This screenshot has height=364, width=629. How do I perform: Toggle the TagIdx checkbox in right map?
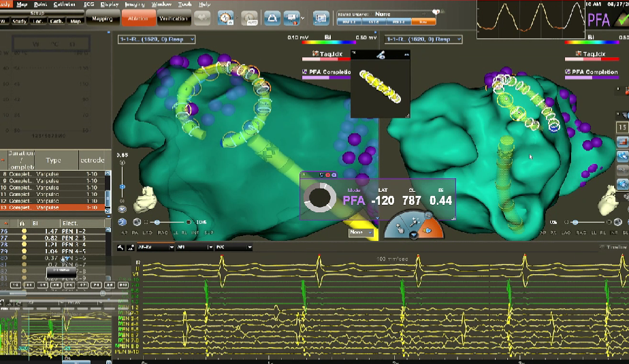coord(569,52)
